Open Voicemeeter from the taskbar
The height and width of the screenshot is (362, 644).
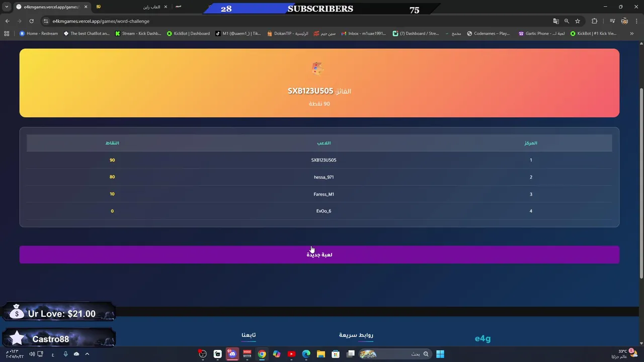pyautogui.click(x=247, y=354)
